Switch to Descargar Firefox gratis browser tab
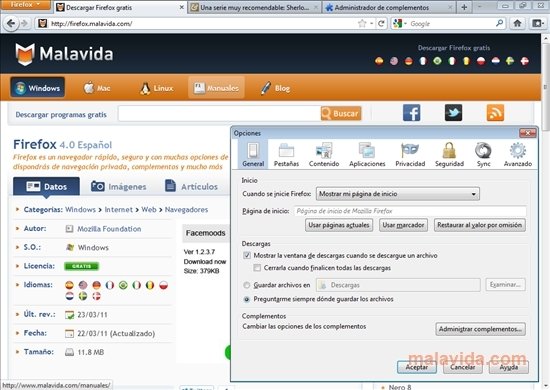The image size is (550, 390). 120,7
